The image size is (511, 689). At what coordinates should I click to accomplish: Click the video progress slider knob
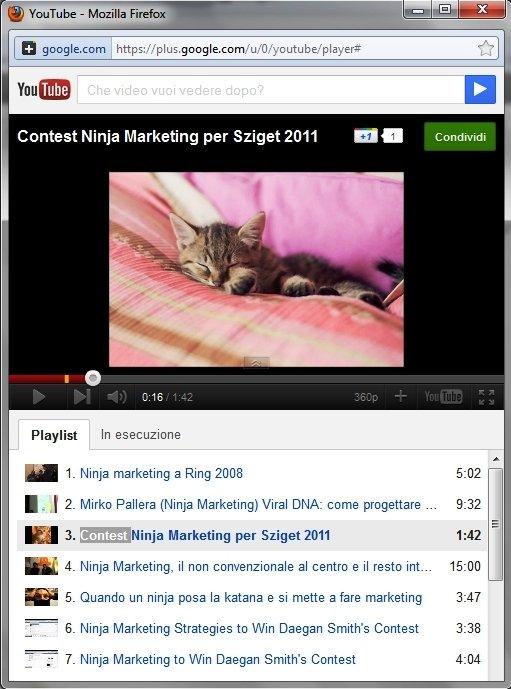pyautogui.click(x=93, y=378)
